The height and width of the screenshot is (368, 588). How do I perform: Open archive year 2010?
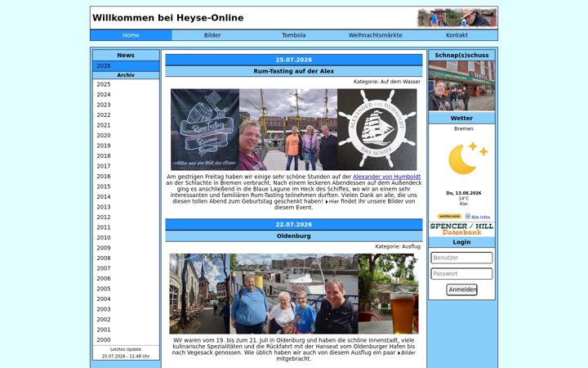tap(126, 237)
